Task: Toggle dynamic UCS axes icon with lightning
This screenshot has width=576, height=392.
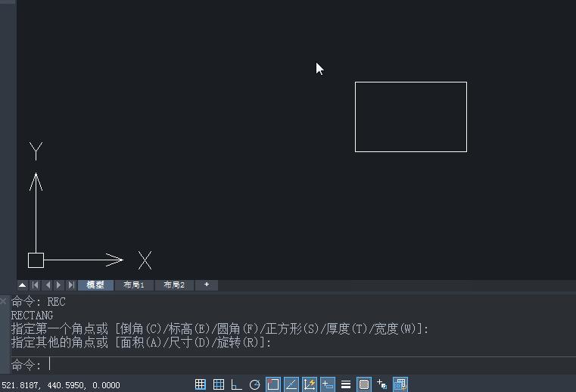Action: [310, 384]
